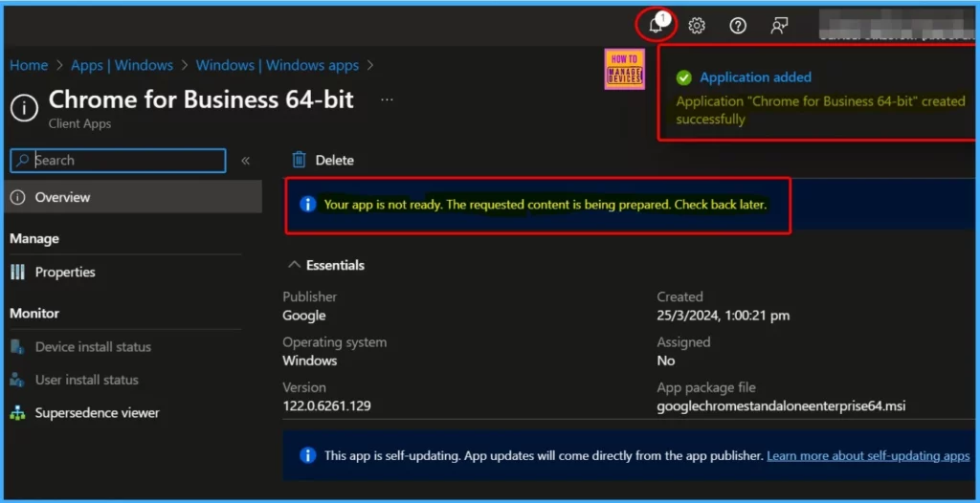Go to Windows | Windows apps breadcrumb
980x503 pixels.
click(278, 65)
